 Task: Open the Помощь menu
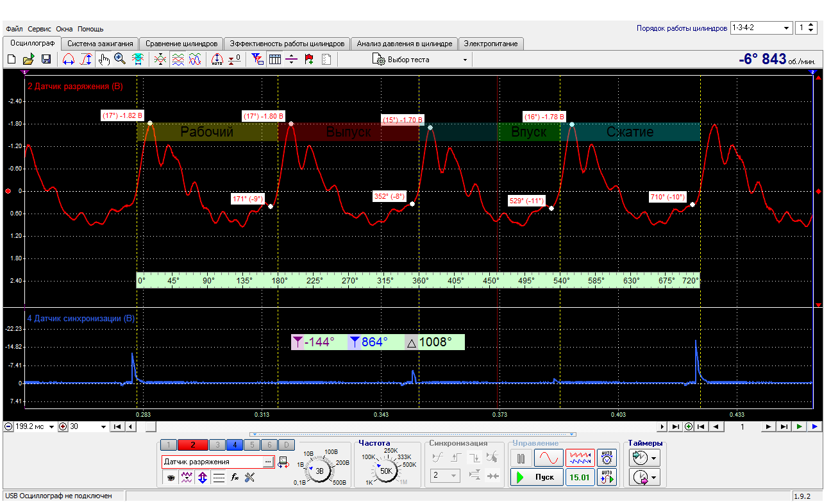[x=90, y=29]
